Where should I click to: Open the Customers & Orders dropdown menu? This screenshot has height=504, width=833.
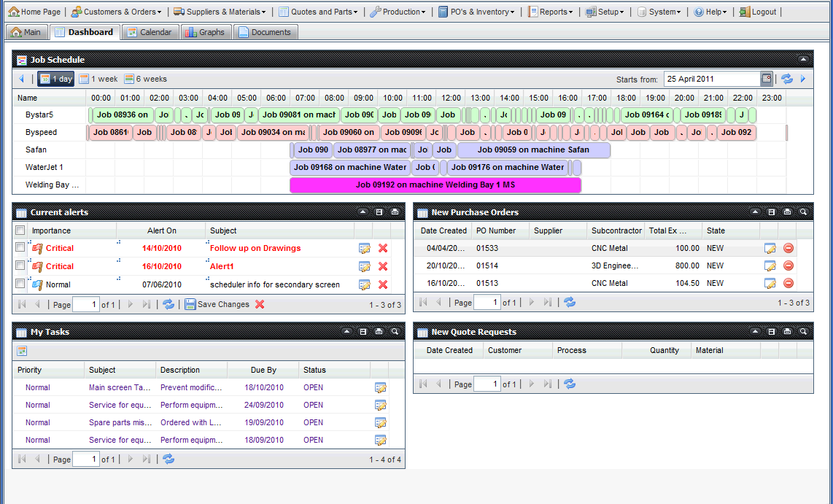(x=117, y=12)
